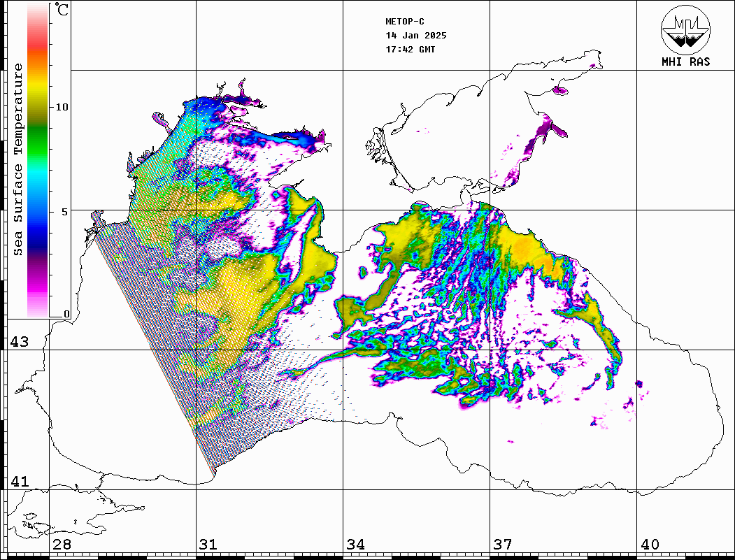The height and width of the screenshot is (560, 735).
Task: Click the '0' tick on the color scale
Action: (66, 314)
